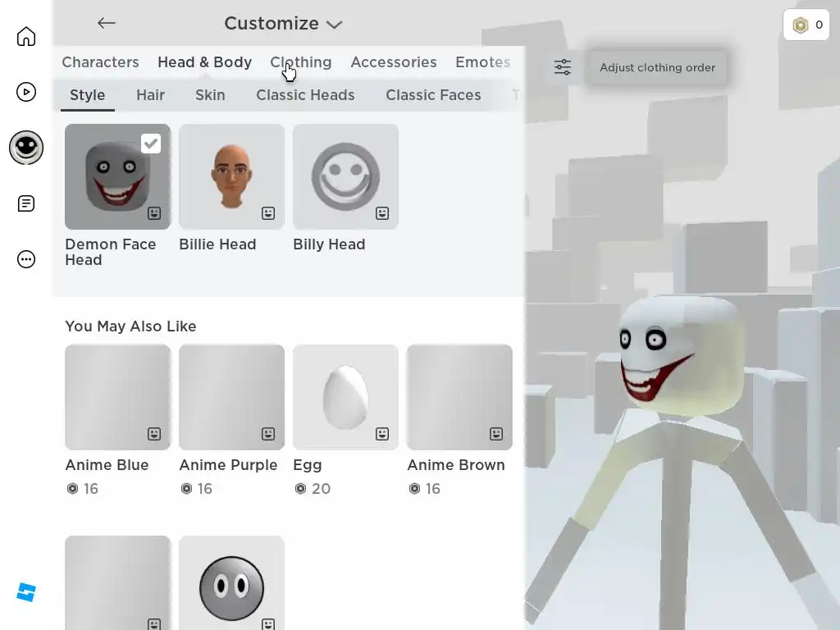Click the Anime Purple label

pyautogui.click(x=228, y=465)
